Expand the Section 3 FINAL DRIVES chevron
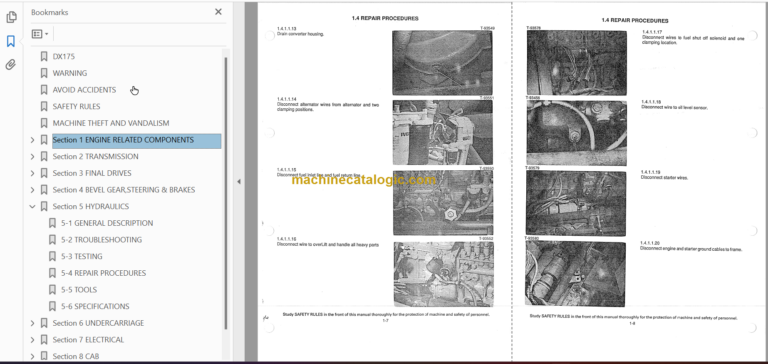The width and height of the screenshot is (768, 364). tap(32, 173)
